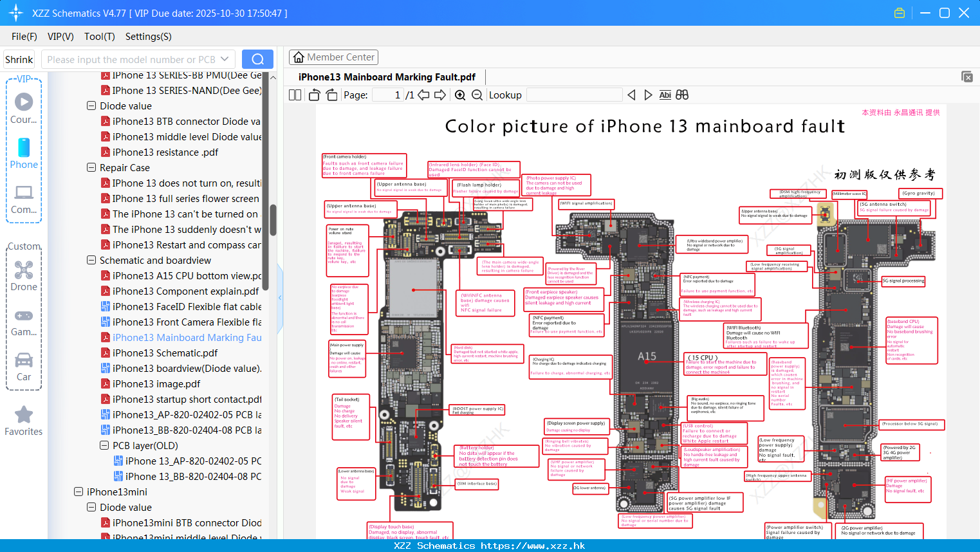Open iPhone13 startup short contact.pdf

coord(181,399)
